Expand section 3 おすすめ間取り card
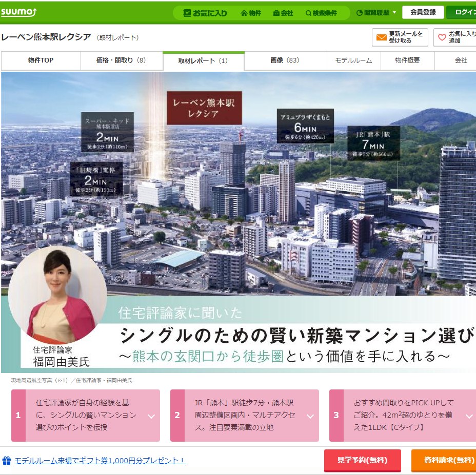Image resolution: width=476 pixels, height=475 pixels. [x=403, y=415]
